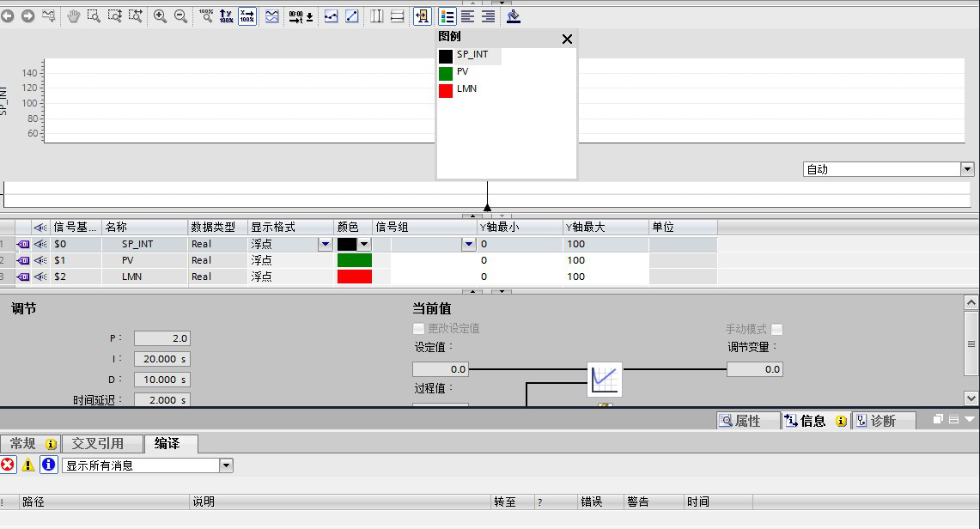The width and height of the screenshot is (980, 529).
Task: Click the back arrow navigation icon
Action: (8, 15)
